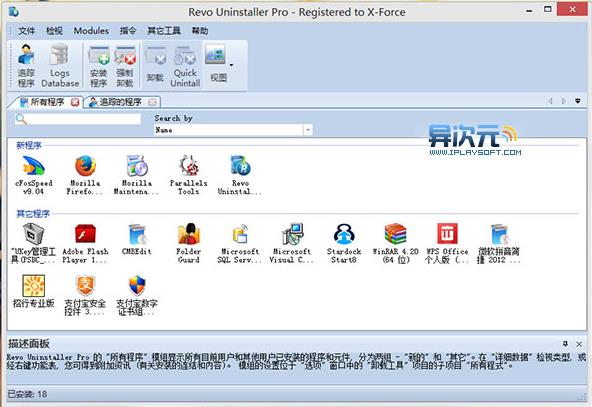
Task: Open the 文件 menu
Action: coord(26,31)
